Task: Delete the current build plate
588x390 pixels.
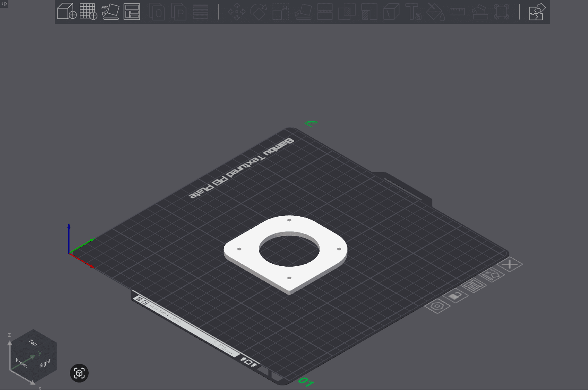Action: (x=510, y=264)
